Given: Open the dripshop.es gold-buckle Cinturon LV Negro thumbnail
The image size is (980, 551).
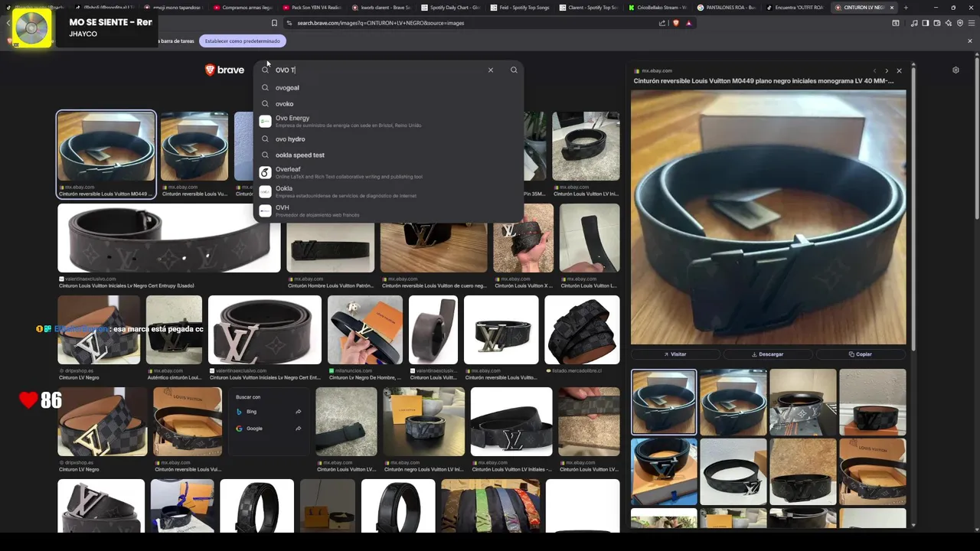Looking at the screenshot, I should 102,422.
